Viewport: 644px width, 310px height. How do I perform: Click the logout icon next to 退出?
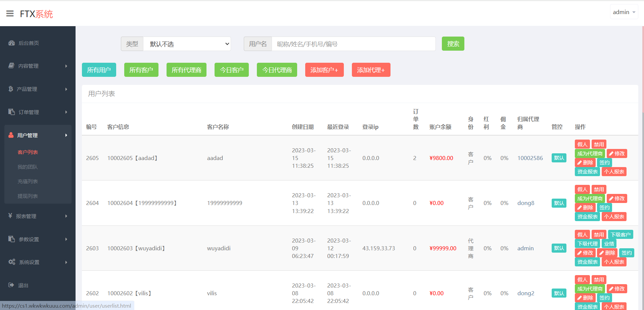click(x=11, y=285)
